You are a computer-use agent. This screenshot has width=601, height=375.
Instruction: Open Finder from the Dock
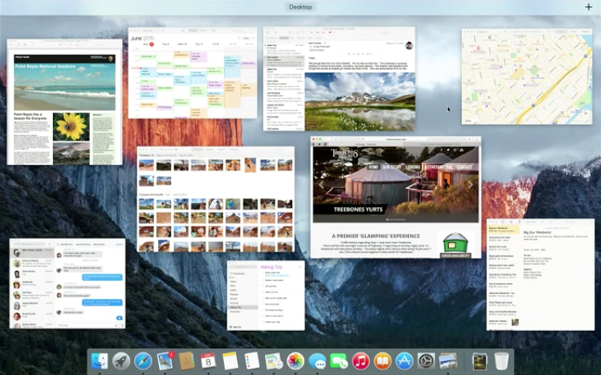pyautogui.click(x=99, y=361)
